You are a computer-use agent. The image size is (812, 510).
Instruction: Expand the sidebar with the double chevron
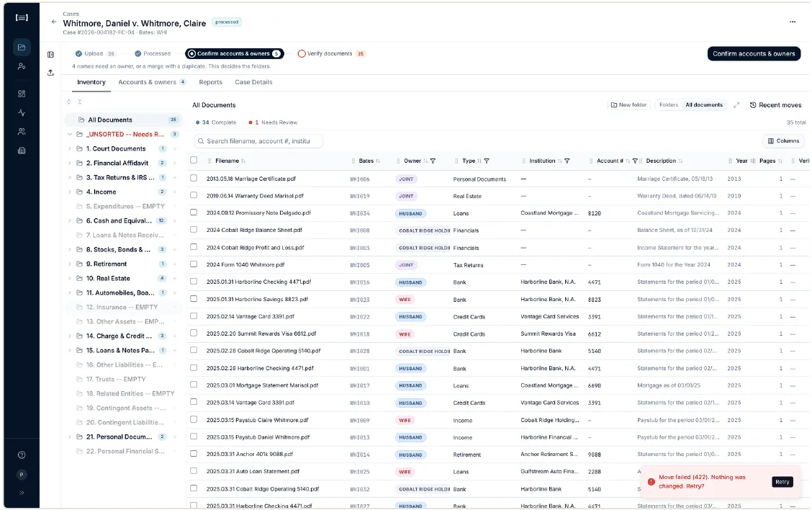[21, 493]
